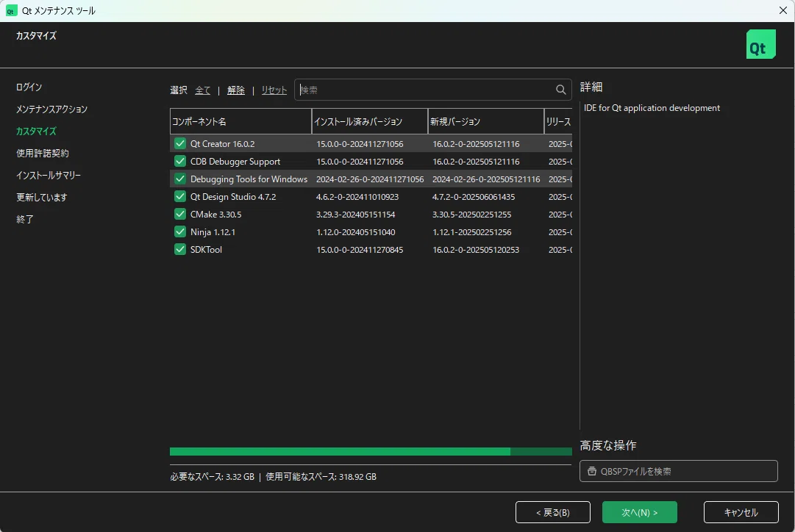Uncheck the SDKTool checkbox
This screenshot has width=795, height=532.
(180, 249)
